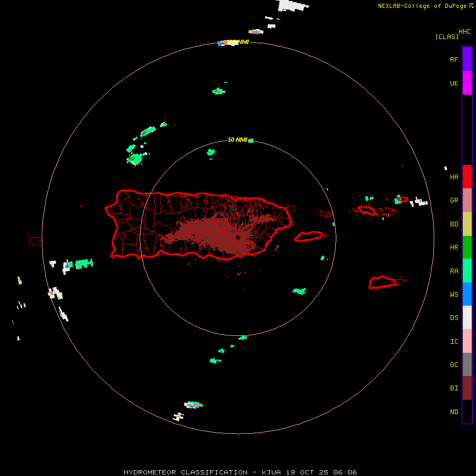This screenshot has width=476, height=476.
Task: Click the DS legend label
Action: [454, 318]
